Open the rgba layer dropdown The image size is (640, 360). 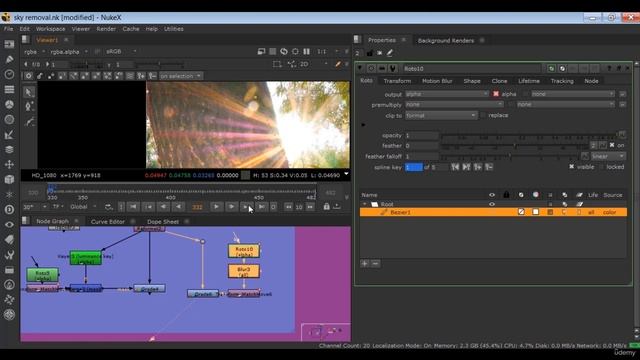tap(34, 52)
